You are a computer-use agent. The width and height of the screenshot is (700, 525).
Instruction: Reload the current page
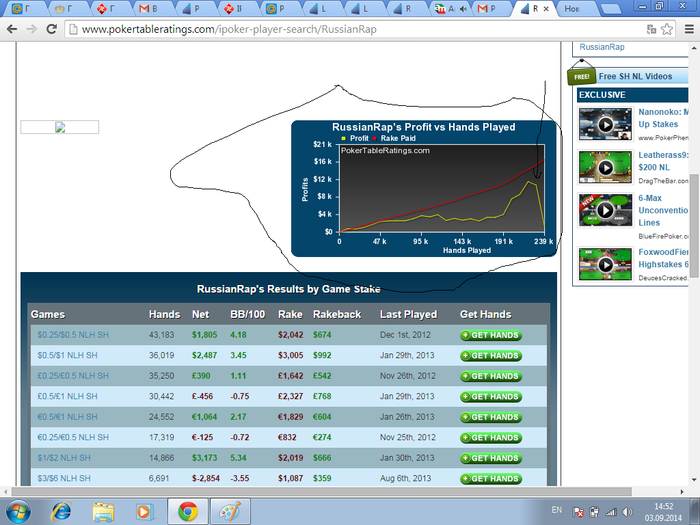point(52,29)
